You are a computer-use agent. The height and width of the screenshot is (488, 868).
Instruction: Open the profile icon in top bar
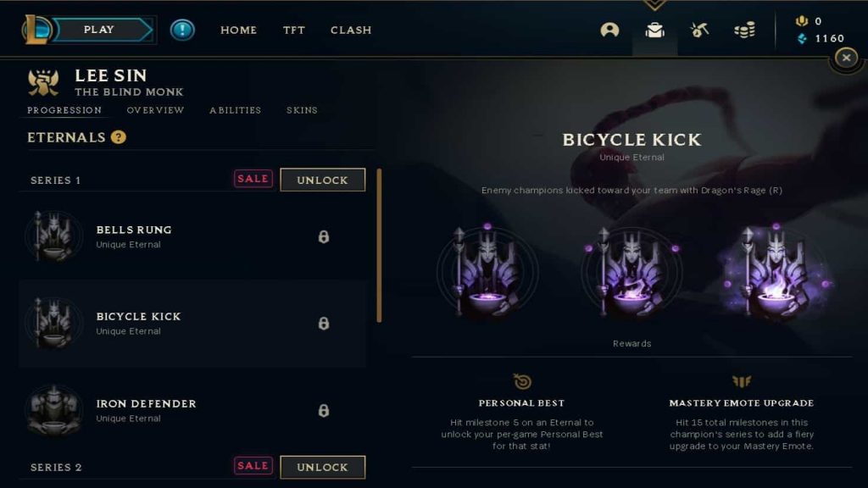[x=609, y=30]
